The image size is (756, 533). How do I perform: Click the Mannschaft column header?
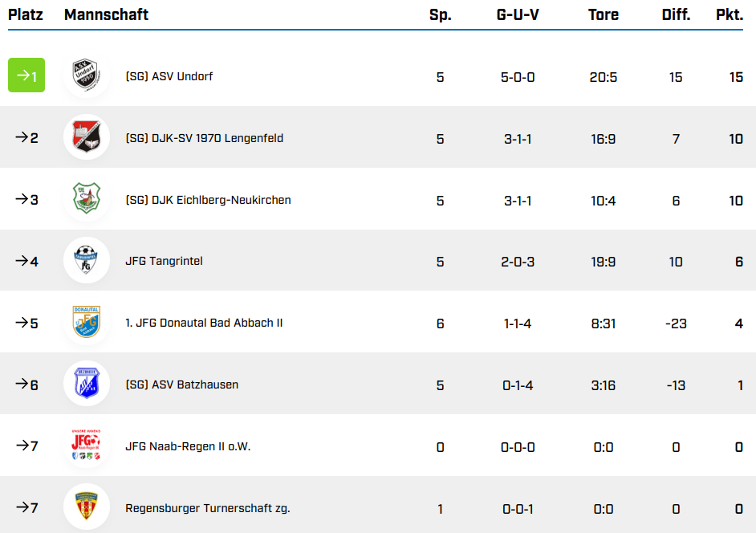(x=106, y=15)
